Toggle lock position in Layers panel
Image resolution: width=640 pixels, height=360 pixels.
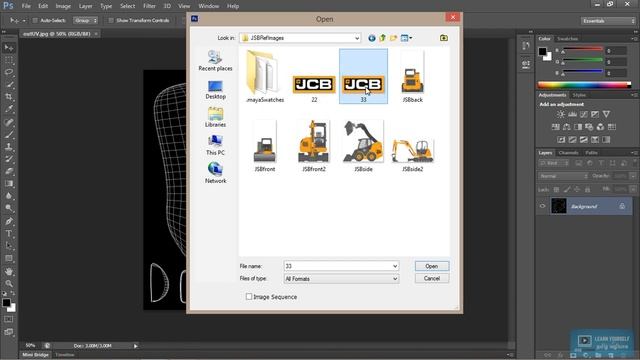click(577, 189)
